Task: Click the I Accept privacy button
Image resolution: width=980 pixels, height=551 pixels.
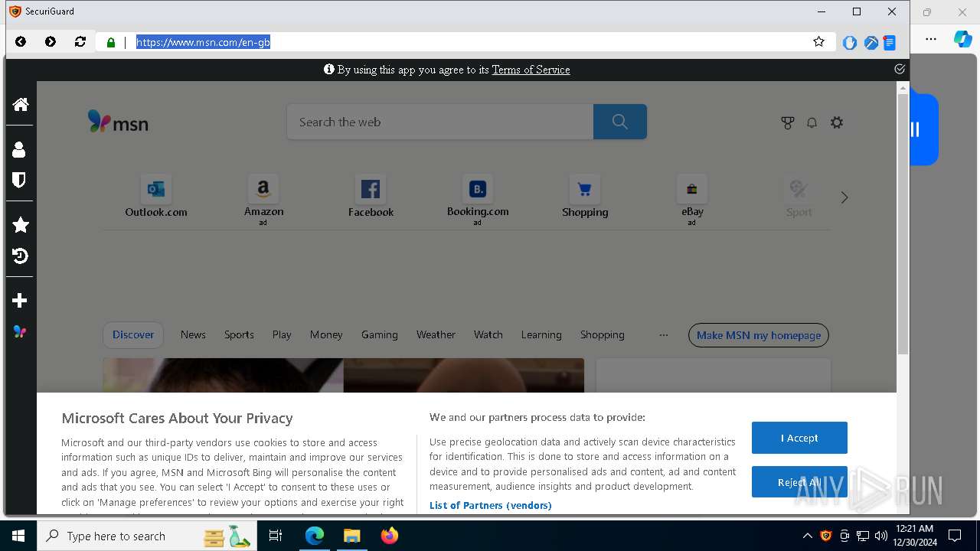Action: coord(799,438)
